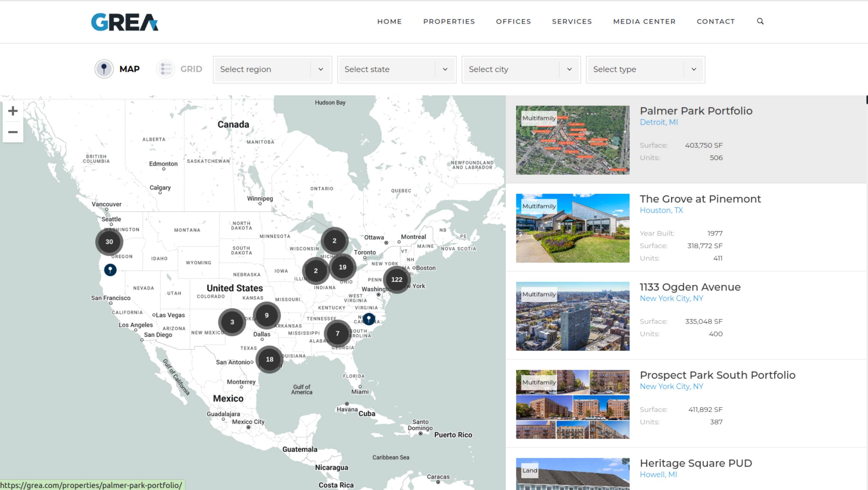Open The Grove at Pinemont listing title

coord(700,199)
